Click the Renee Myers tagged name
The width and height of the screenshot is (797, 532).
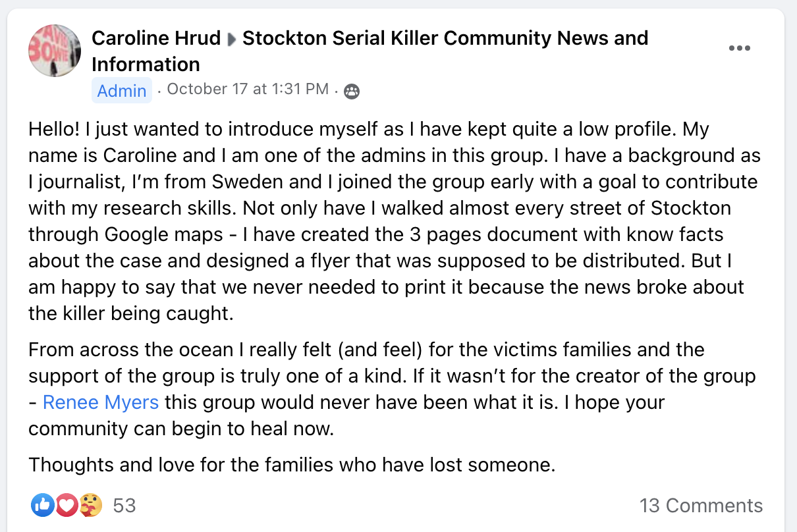point(101,402)
